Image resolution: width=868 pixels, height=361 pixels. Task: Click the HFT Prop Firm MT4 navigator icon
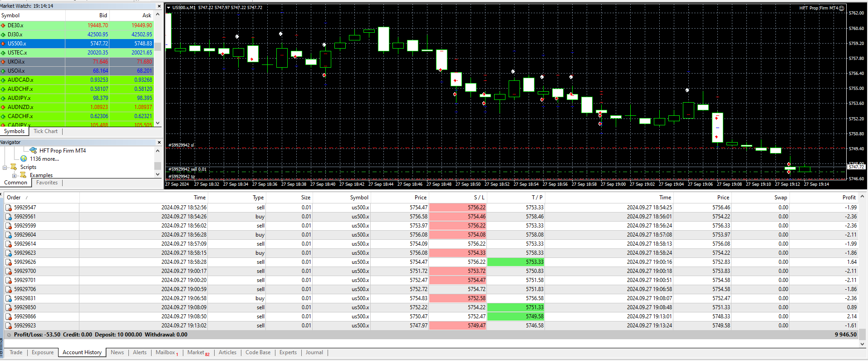(x=33, y=150)
